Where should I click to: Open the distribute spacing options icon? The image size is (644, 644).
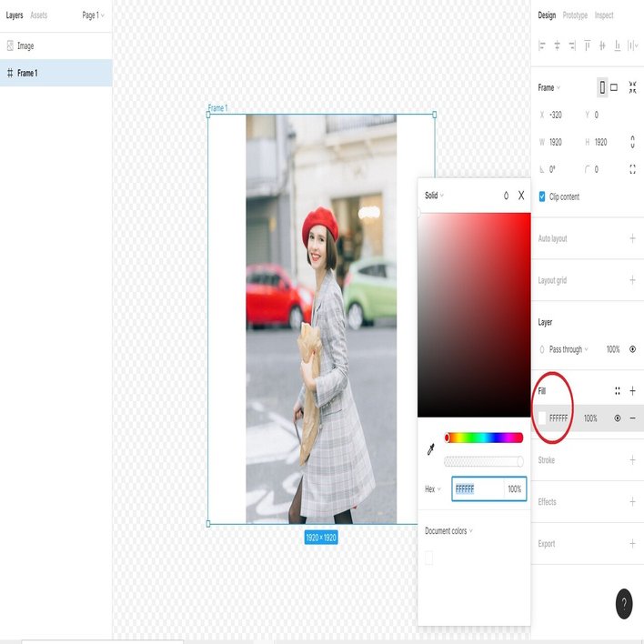pos(632,45)
